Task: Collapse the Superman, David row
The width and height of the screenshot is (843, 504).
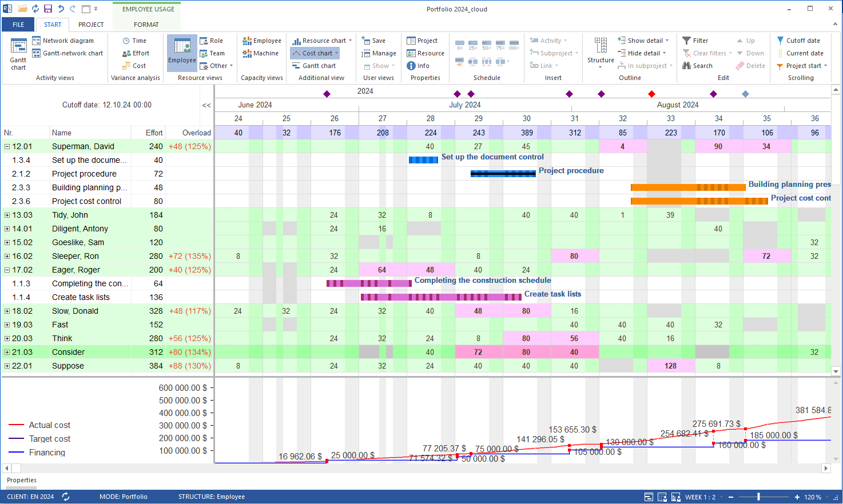Action: coord(7,146)
